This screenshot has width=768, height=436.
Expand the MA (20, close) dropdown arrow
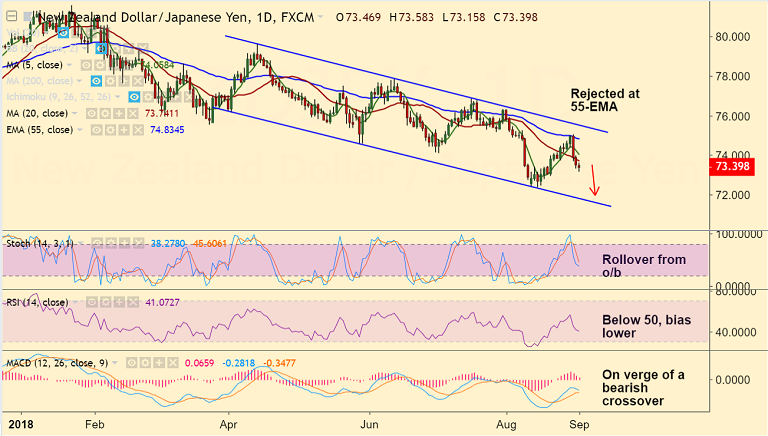(x=74, y=114)
